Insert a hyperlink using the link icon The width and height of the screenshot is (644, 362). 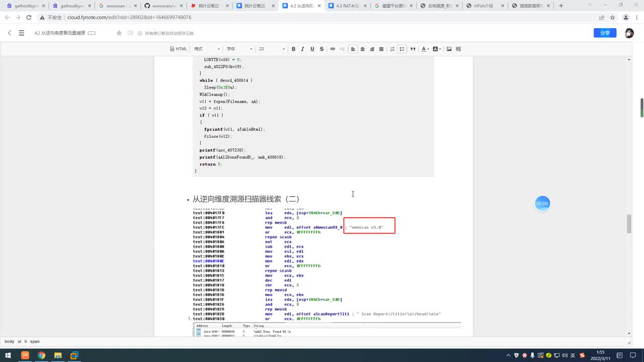[333, 49]
